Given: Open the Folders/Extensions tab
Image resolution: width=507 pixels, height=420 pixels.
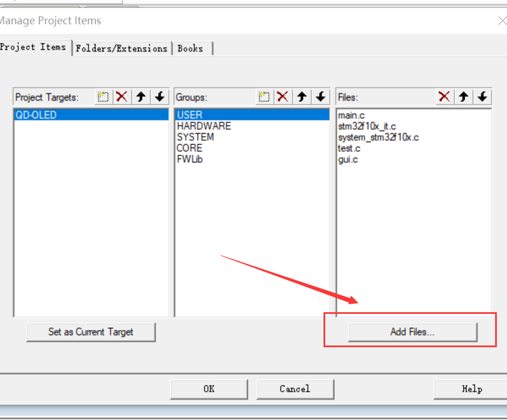Looking at the screenshot, I should (121, 49).
